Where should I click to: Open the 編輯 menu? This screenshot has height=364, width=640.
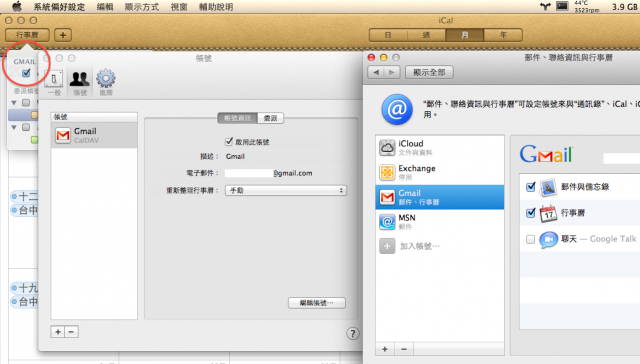105,7
